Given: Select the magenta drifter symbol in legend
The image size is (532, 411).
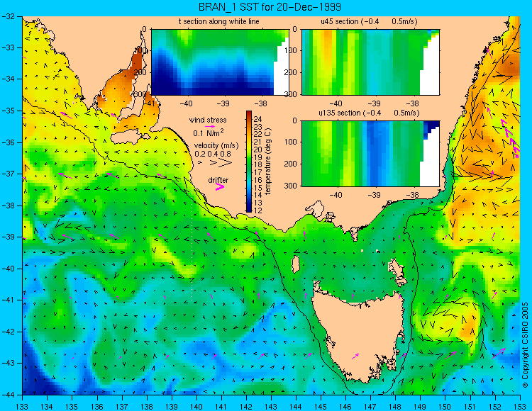Looking at the screenshot, I should (x=220, y=187).
